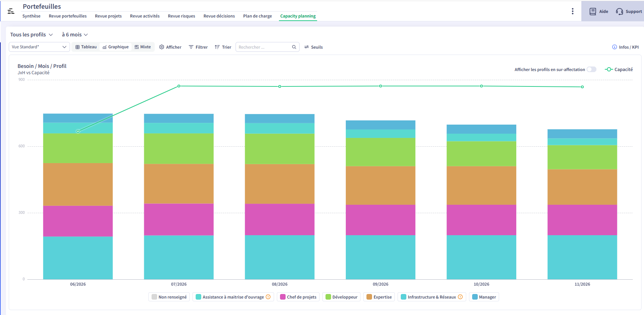Toggle Développeur series in legend
644x315 pixels.
pos(341,297)
